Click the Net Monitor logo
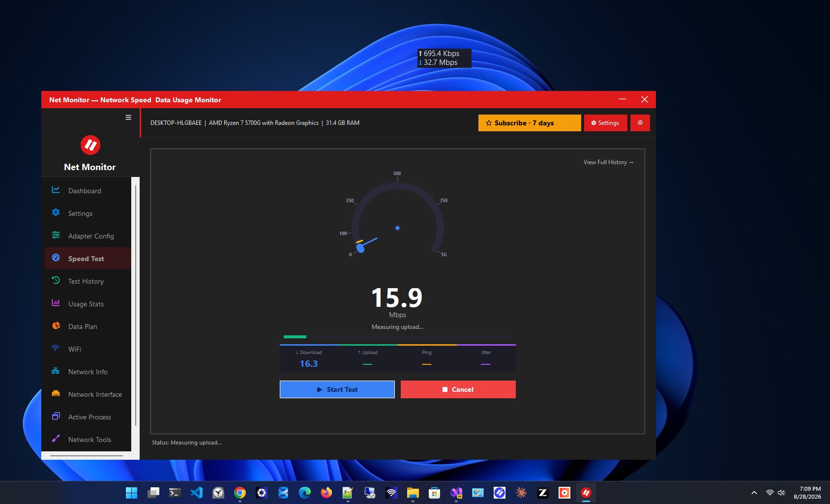 click(90, 145)
